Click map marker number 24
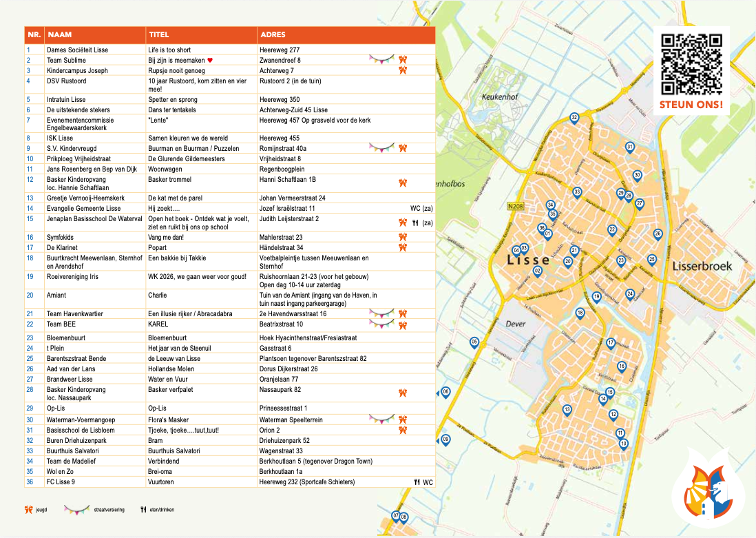Screen dimensions: 756x538 point(630,294)
